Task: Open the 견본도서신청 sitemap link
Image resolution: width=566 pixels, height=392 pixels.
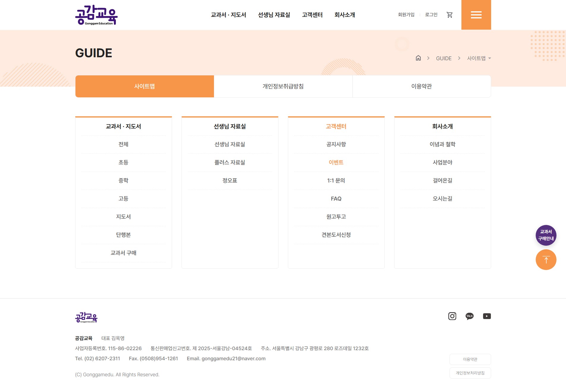Action: click(336, 235)
